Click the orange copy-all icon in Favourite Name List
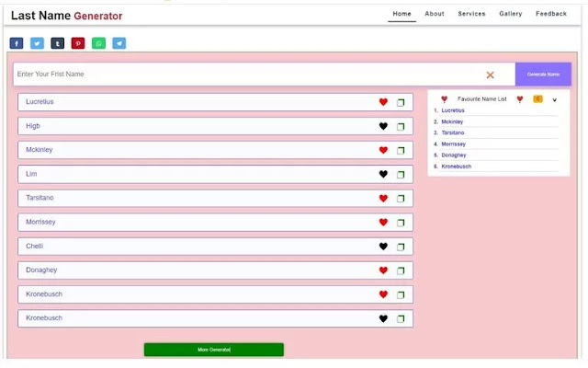This screenshot has height=368, width=588. pos(537,99)
